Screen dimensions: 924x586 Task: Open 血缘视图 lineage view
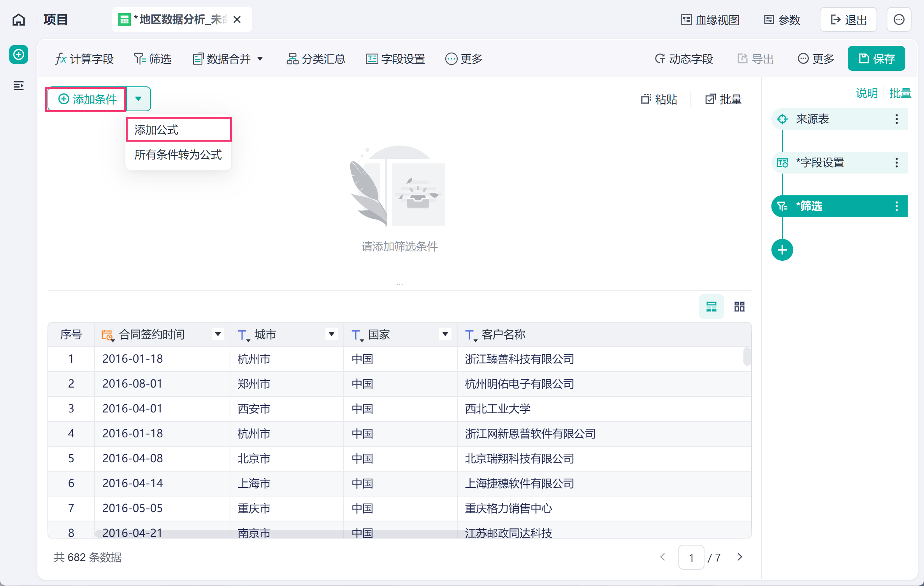coord(710,20)
